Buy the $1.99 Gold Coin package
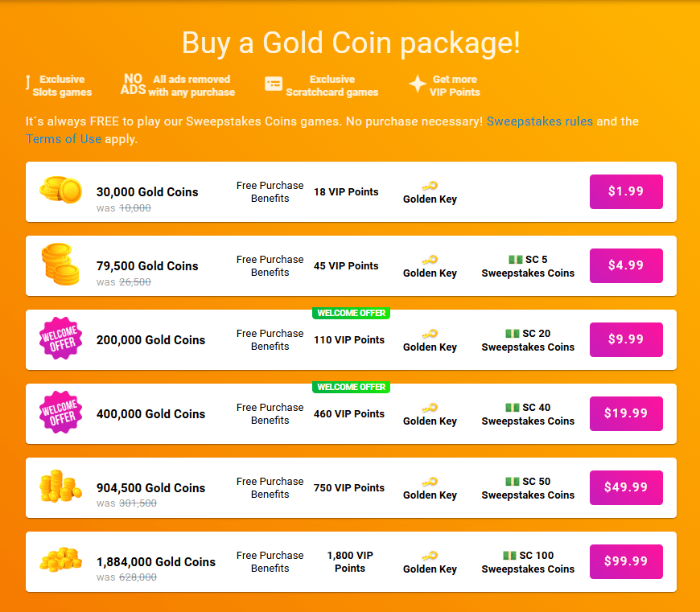 [x=626, y=191]
